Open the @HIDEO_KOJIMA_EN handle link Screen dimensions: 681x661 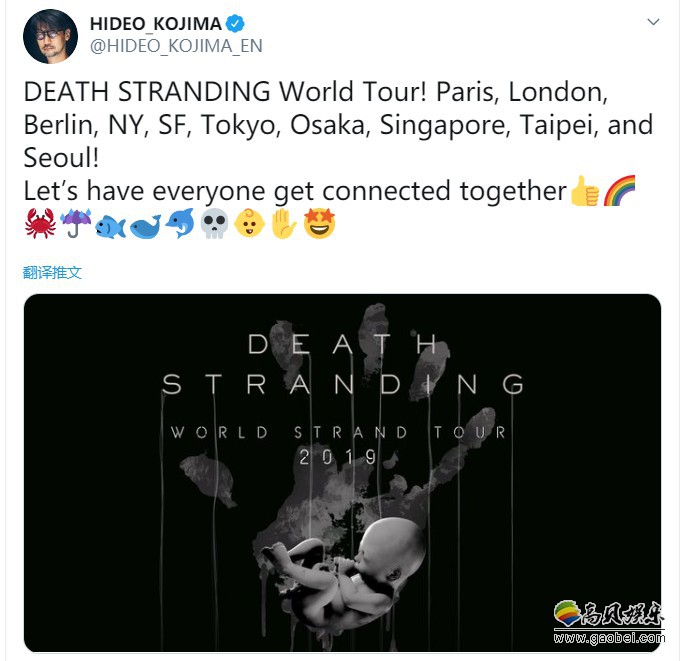[x=176, y=46]
